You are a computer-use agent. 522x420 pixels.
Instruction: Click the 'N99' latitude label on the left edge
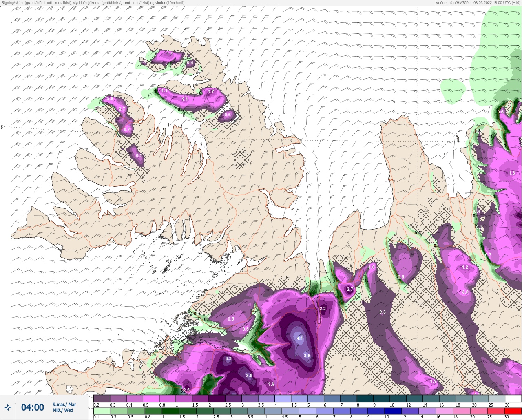(x=2, y=127)
